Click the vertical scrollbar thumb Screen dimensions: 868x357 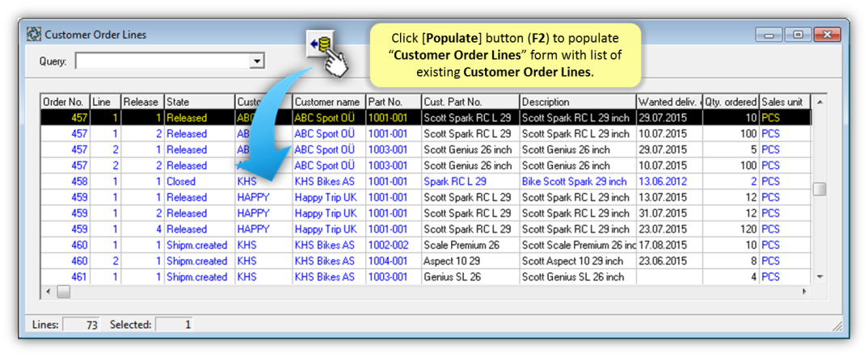pyautogui.click(x=820, y=189)
